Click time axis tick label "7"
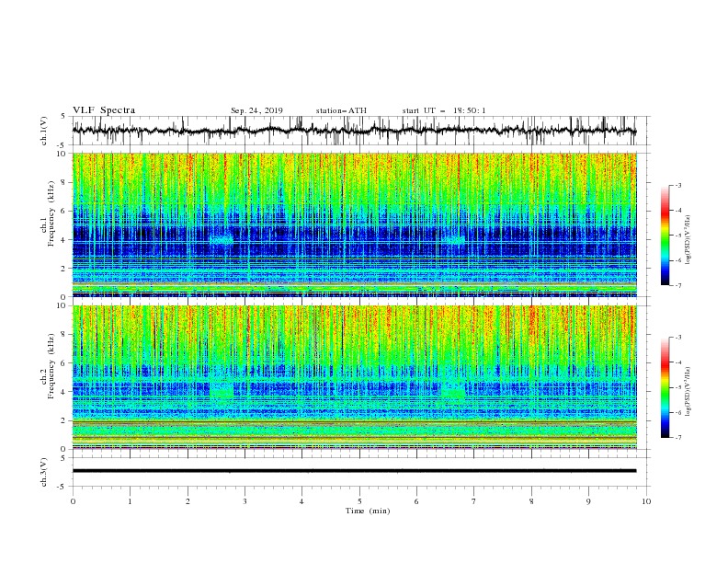Screen dimensions: 728x563 click(474, 501)
